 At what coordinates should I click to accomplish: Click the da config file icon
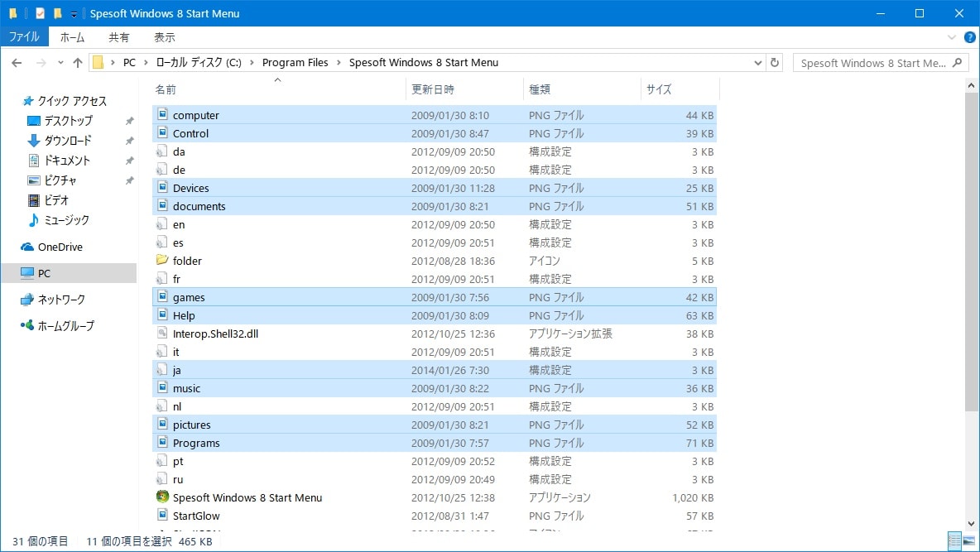[162, 151]
